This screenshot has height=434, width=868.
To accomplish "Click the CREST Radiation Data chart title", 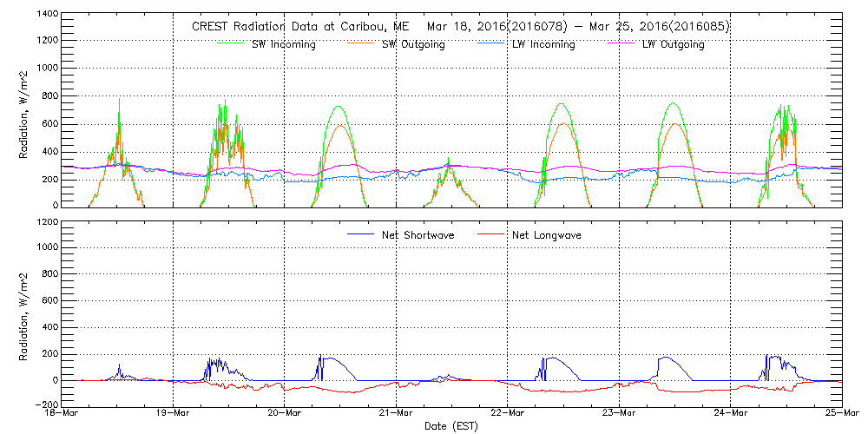I will click(x=460, y=26).
